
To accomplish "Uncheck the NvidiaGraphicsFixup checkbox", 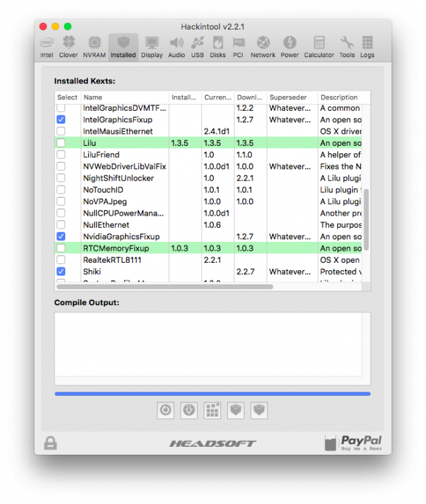I will [60, 237].
